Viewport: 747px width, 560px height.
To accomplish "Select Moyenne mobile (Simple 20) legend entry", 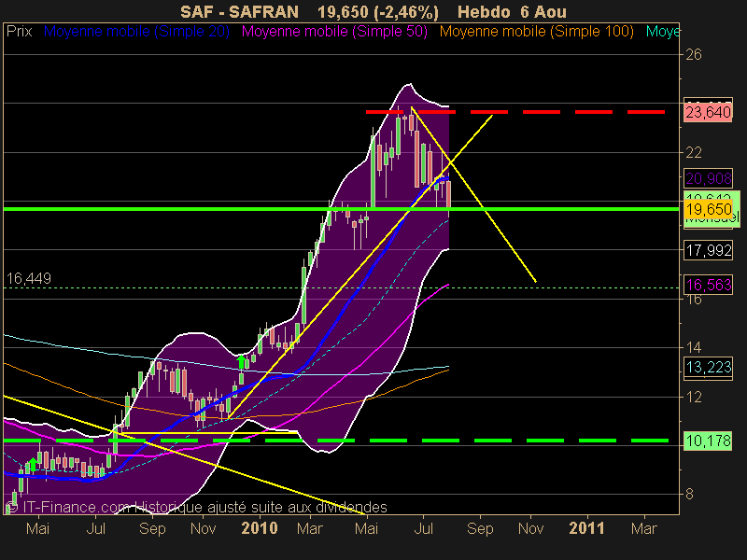I will (x=136, y=32).
